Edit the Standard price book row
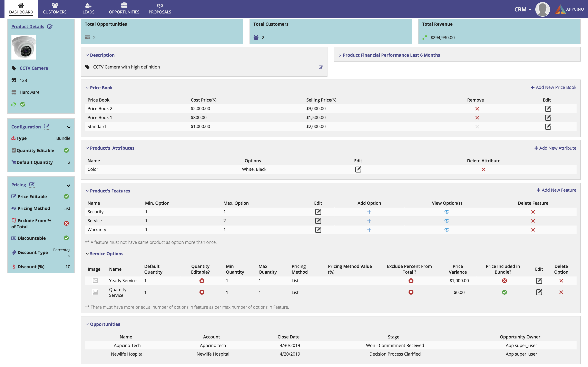588x367 pixels. coord(548,126)
